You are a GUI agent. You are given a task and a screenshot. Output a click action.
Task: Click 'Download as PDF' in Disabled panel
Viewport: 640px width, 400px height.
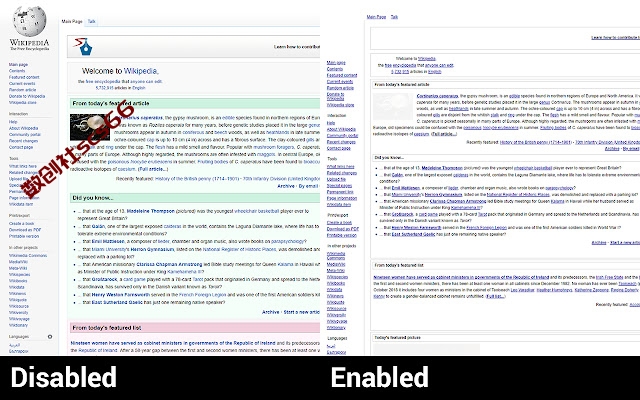click(x=25, y=230)
